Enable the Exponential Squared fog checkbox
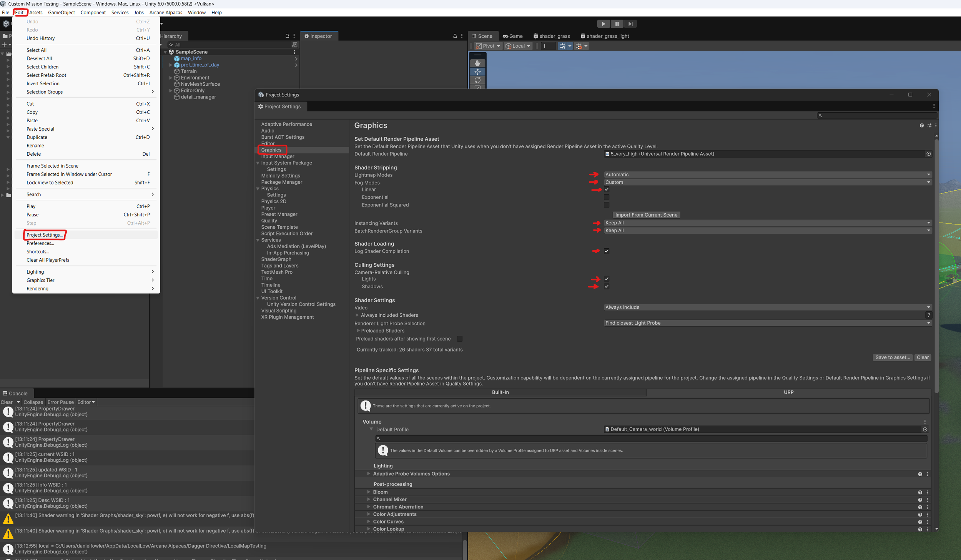 607,205
